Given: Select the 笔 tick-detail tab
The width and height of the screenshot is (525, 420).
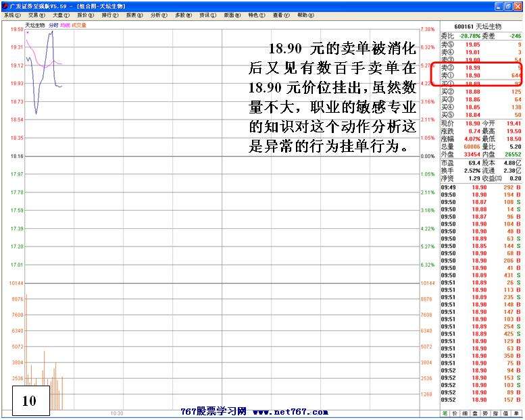Looking at the screenshot, I should point(445,413).
